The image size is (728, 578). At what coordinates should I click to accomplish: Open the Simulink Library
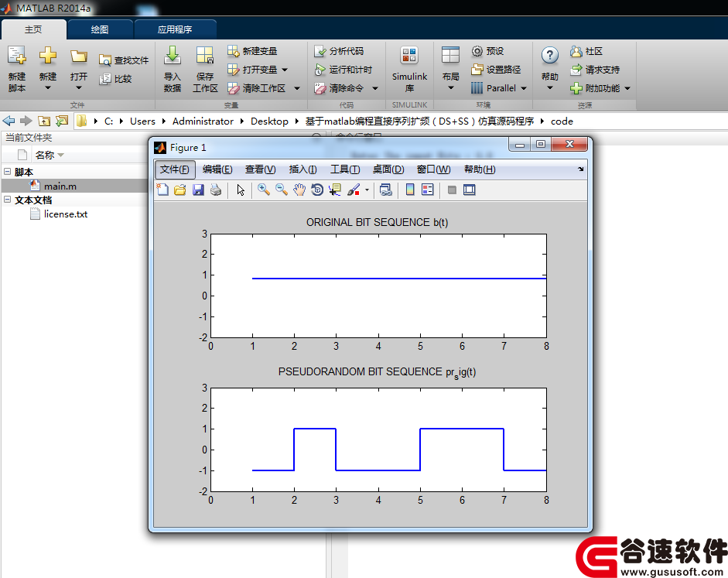409,70
